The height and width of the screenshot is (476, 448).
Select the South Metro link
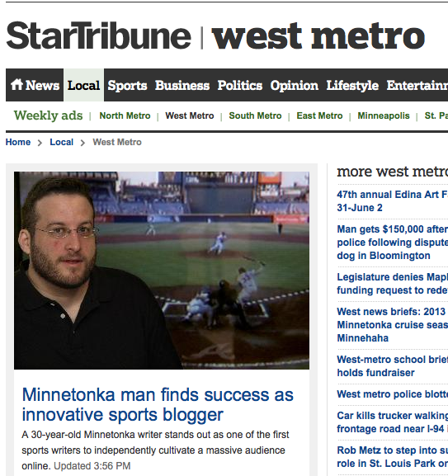coord(255,115)
